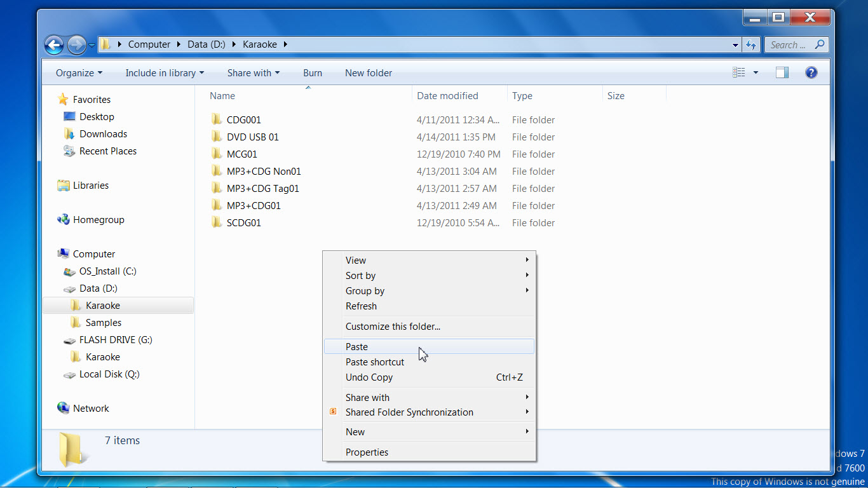Open the Organize dropdown menu
The height and width of the screenshot is (488, 868).
pyautogui.click(x=79, y=73)
